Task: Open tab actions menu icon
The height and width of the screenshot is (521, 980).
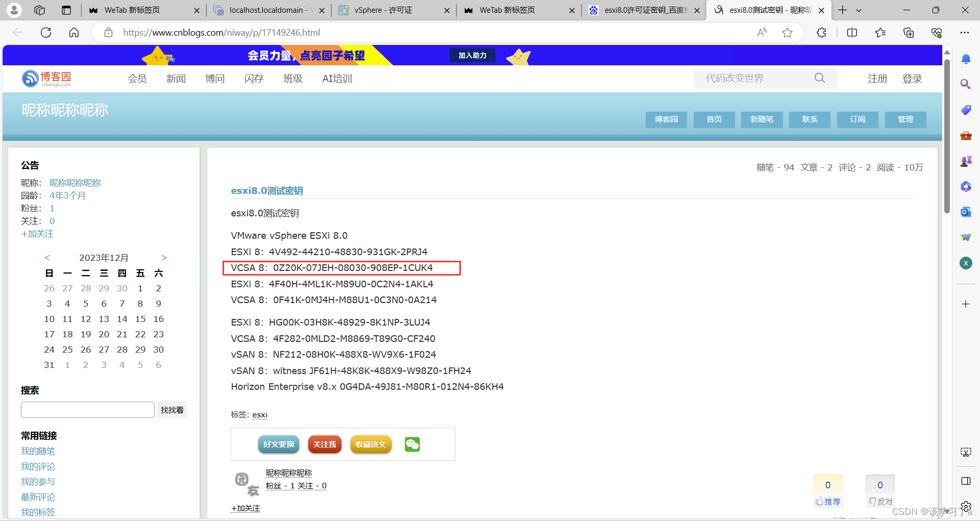Action: coord(66,10)
